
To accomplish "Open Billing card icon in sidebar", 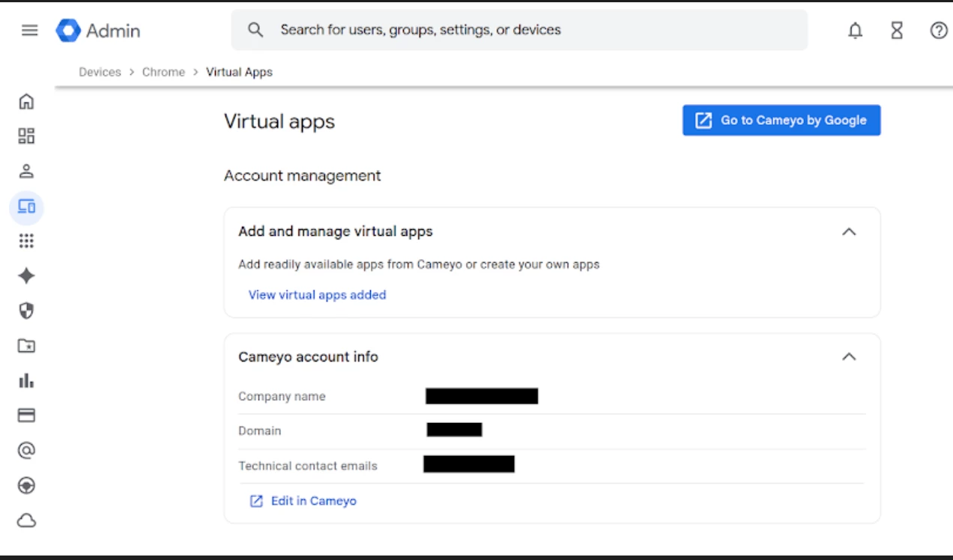I will (26, 416).
